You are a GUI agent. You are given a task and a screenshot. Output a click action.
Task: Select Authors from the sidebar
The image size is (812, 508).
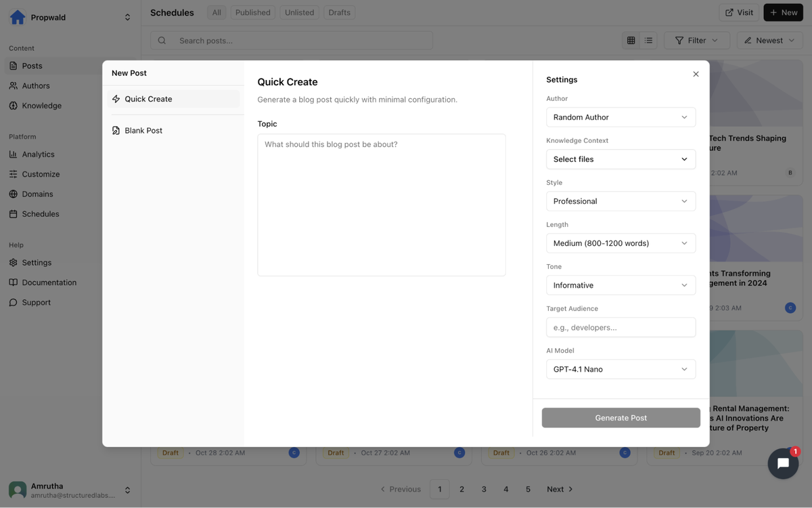(x=35, y=85)
